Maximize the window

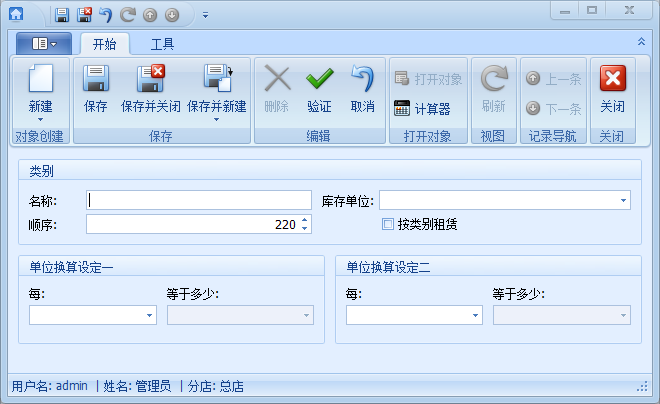coord(592,11)
